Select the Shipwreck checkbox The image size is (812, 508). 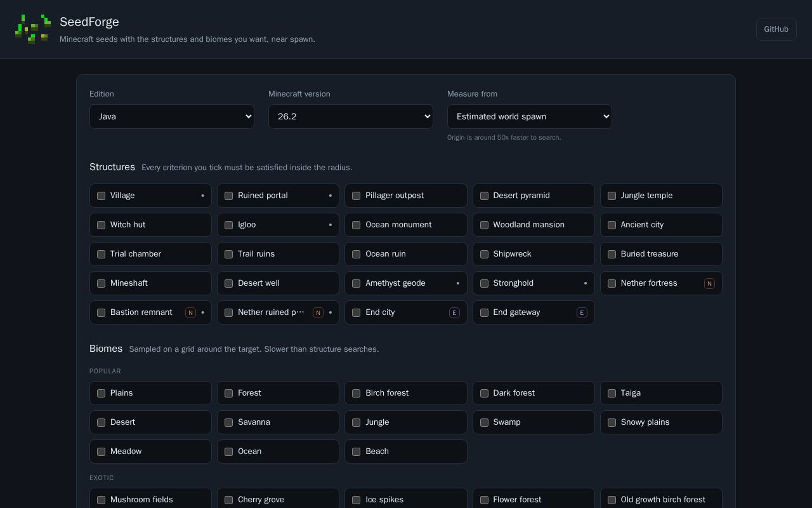(484, 254)
